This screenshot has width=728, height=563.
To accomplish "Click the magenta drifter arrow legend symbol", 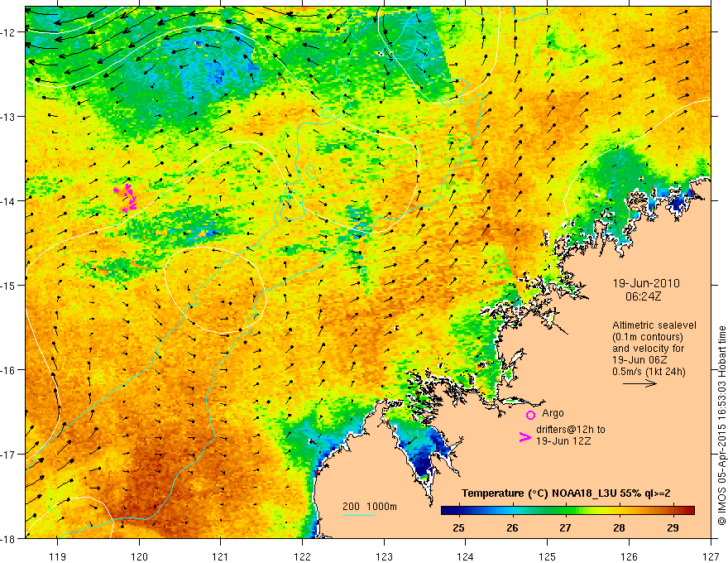I will point(524,437).
